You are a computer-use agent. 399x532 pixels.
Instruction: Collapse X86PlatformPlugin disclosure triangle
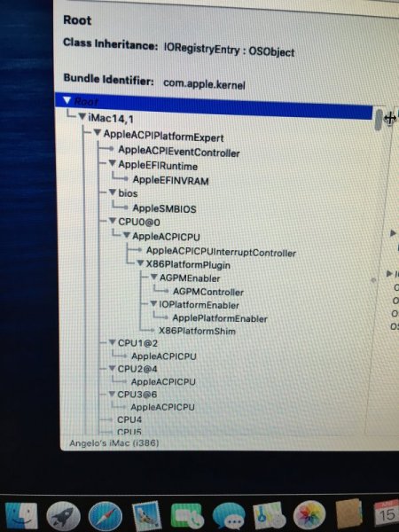[140, 263]
